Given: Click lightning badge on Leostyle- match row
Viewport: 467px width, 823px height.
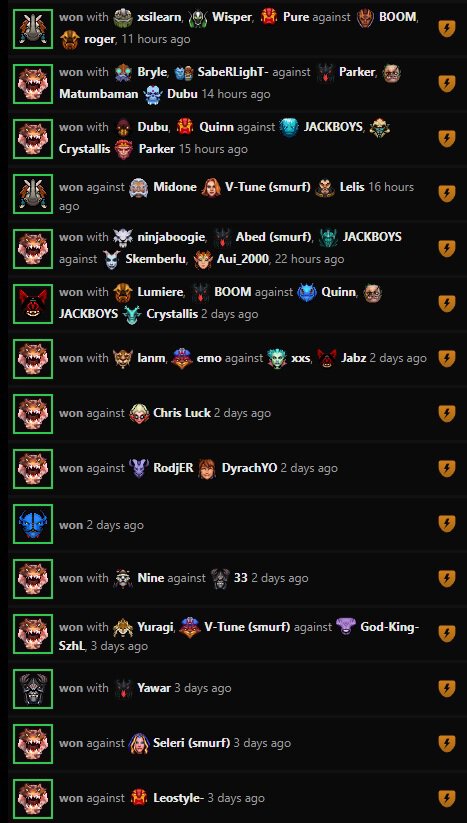Looking at the screenshot, I should coord(447,798).
